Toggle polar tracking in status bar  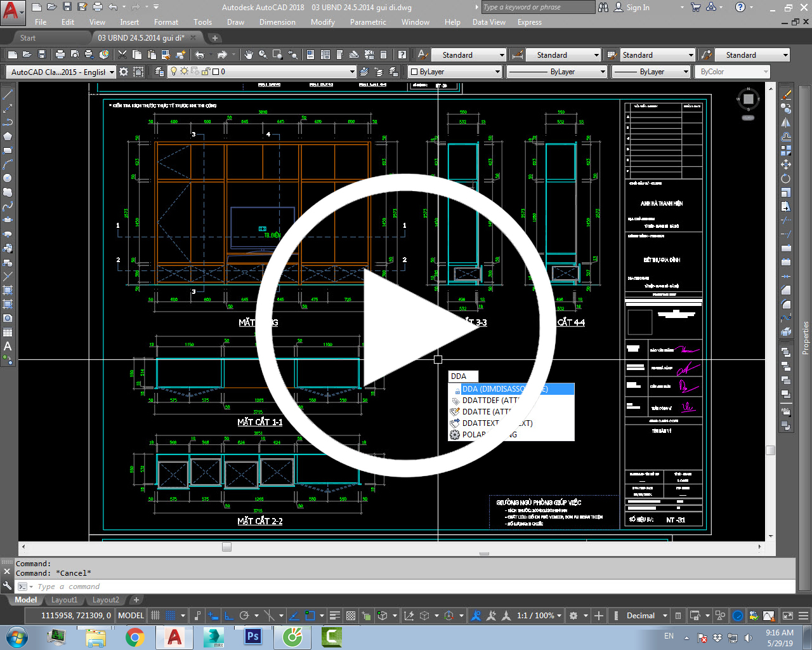[244, 615]
